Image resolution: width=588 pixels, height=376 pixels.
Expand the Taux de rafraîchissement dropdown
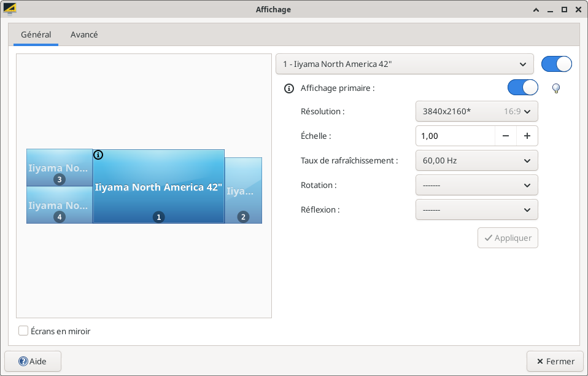[x=476, y=160]
